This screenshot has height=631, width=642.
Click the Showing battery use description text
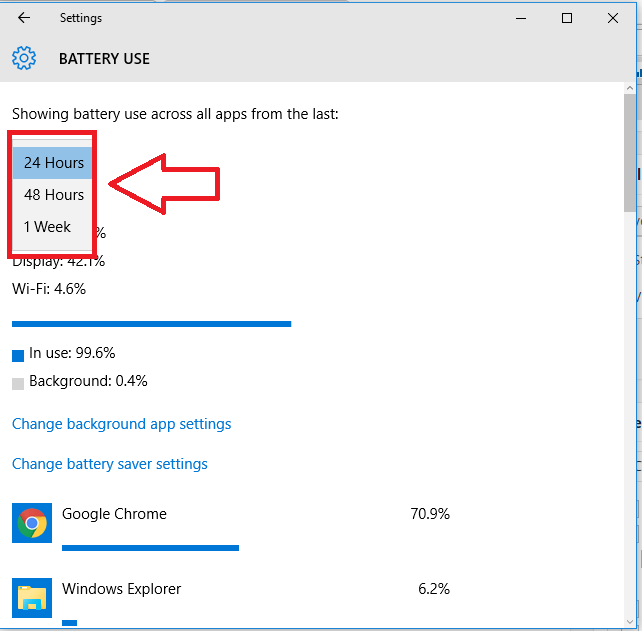point(175,114)
